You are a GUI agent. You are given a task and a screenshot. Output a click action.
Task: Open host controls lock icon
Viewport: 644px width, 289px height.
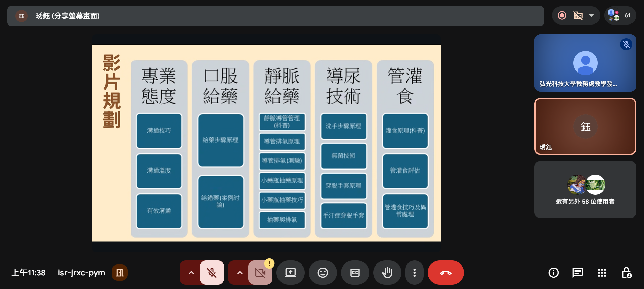[x=626, y=273]
